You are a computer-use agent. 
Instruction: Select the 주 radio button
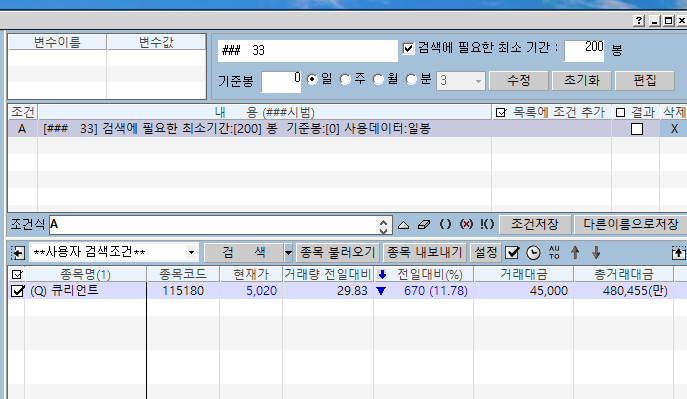[345, 80]
